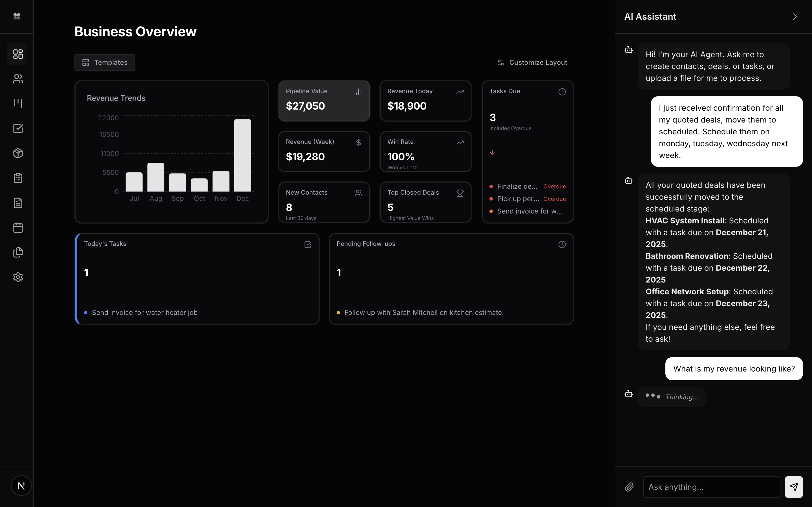
Task: Open the documents copy icon in the sidebar
Action: pos(18,252)
